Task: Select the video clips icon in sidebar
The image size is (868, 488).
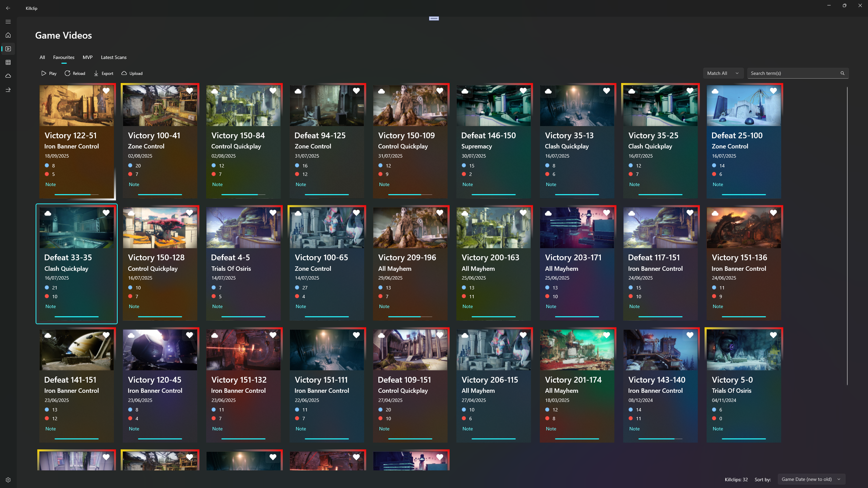Action: click(x=8, y=49)
